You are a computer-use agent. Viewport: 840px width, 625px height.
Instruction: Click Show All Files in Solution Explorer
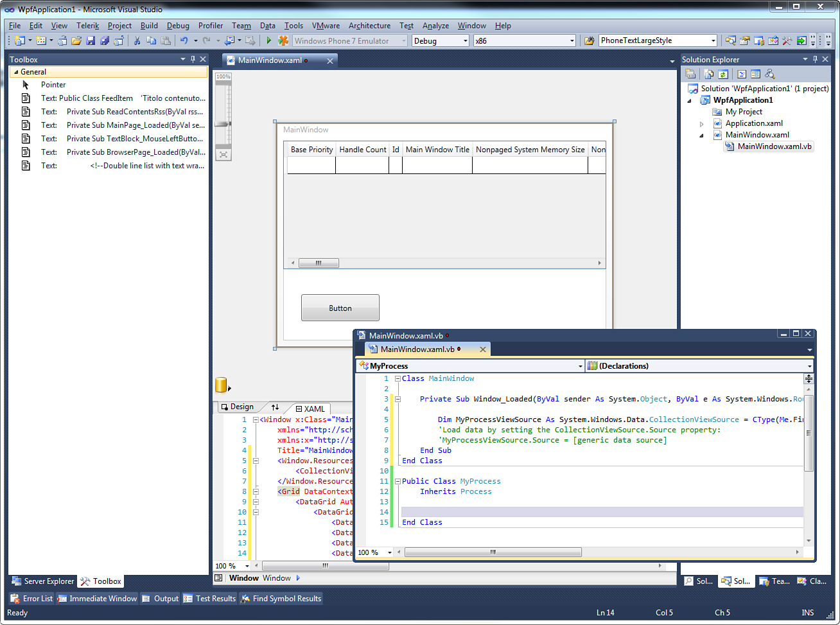pyautogui.click(x=709, y=74)
